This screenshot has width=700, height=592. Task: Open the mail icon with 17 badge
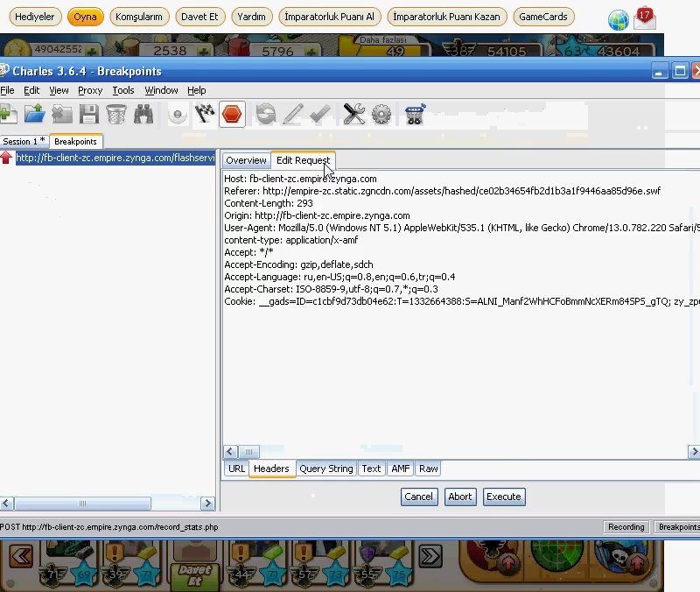tap(645, 18)
